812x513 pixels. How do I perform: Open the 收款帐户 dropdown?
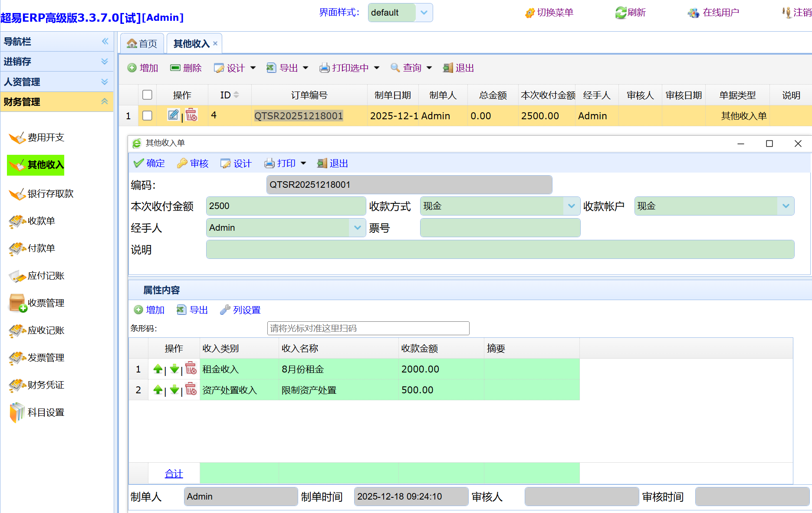(x=786, y=206)
